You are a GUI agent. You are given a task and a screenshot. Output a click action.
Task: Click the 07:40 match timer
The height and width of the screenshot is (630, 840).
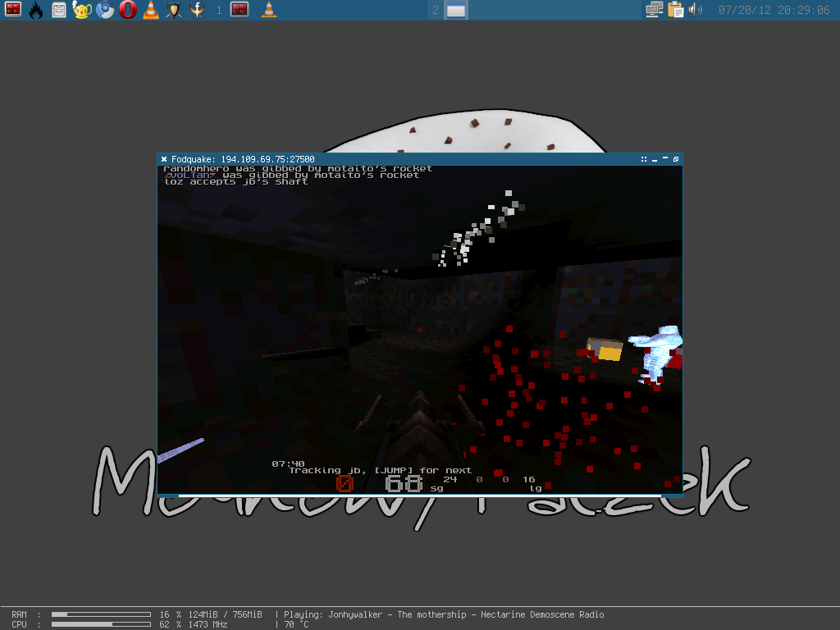(x=288, y=464)
